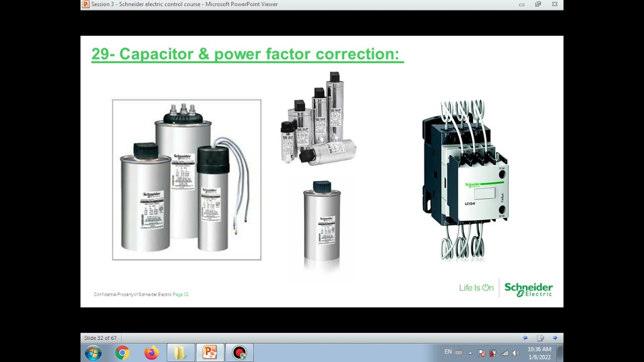Open the Windows Start menu
644x362 pixels.
click(93, 353)
